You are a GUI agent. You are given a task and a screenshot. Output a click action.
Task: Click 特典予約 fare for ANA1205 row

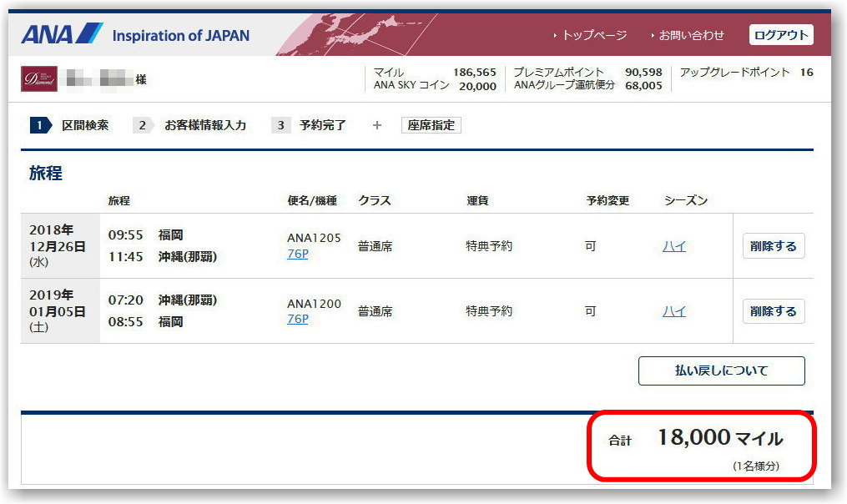[489, 246]
